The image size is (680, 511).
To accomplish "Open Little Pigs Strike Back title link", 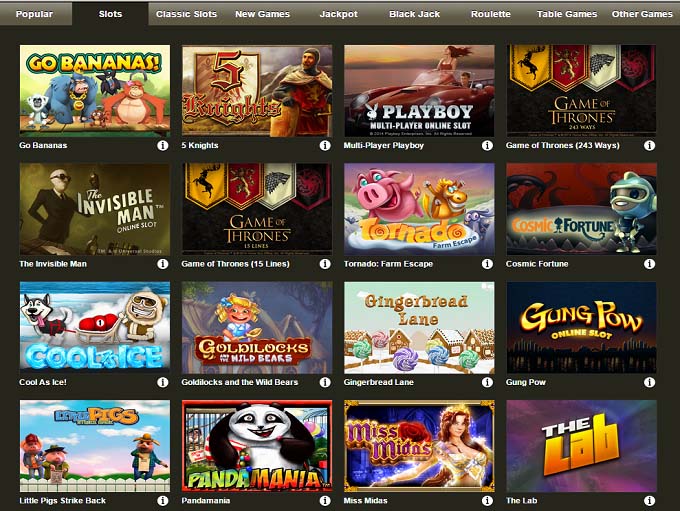I will (62, 501).
